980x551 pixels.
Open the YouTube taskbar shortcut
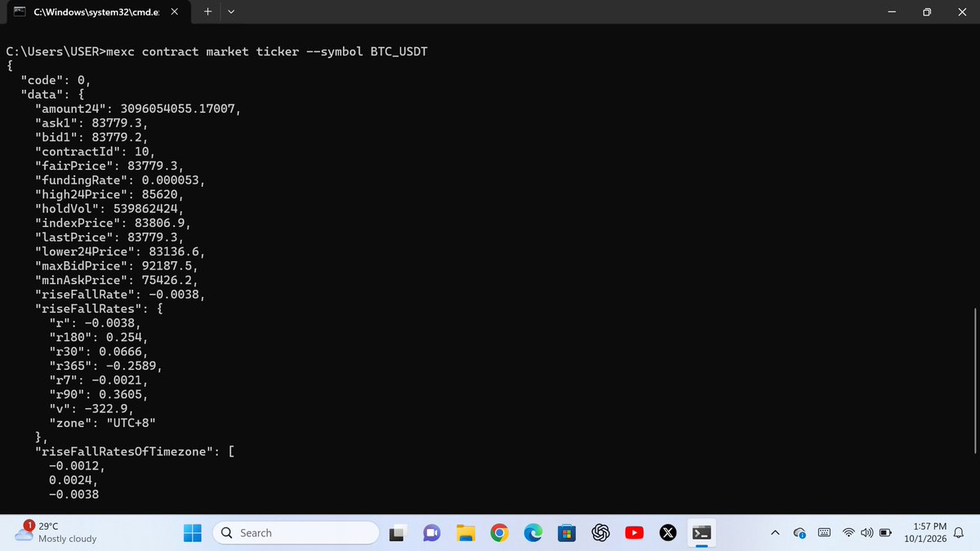635,533
